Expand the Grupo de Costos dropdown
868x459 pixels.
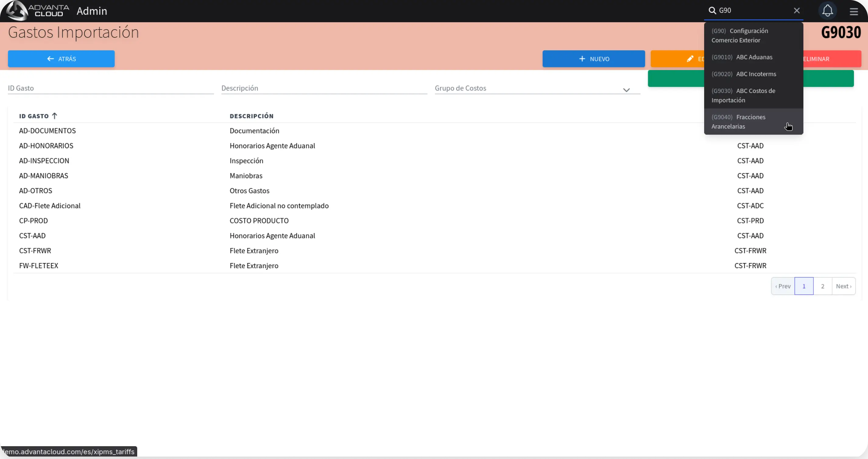[626, 90]
